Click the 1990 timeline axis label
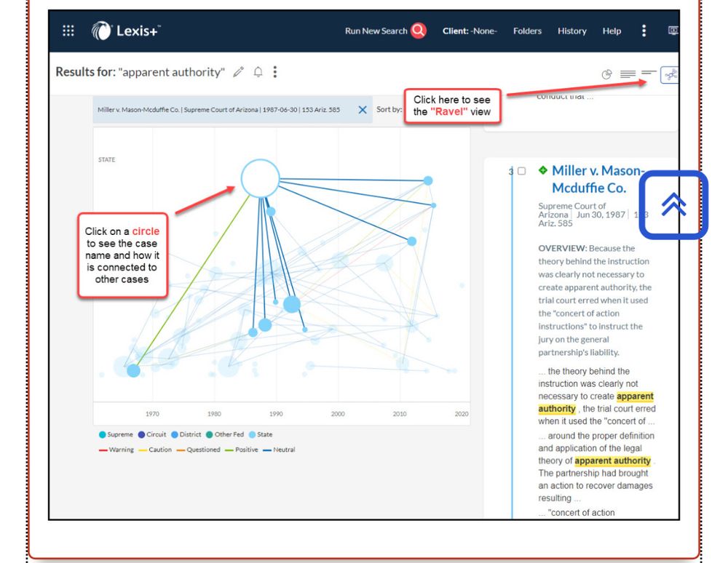 [x=276, y=414]
